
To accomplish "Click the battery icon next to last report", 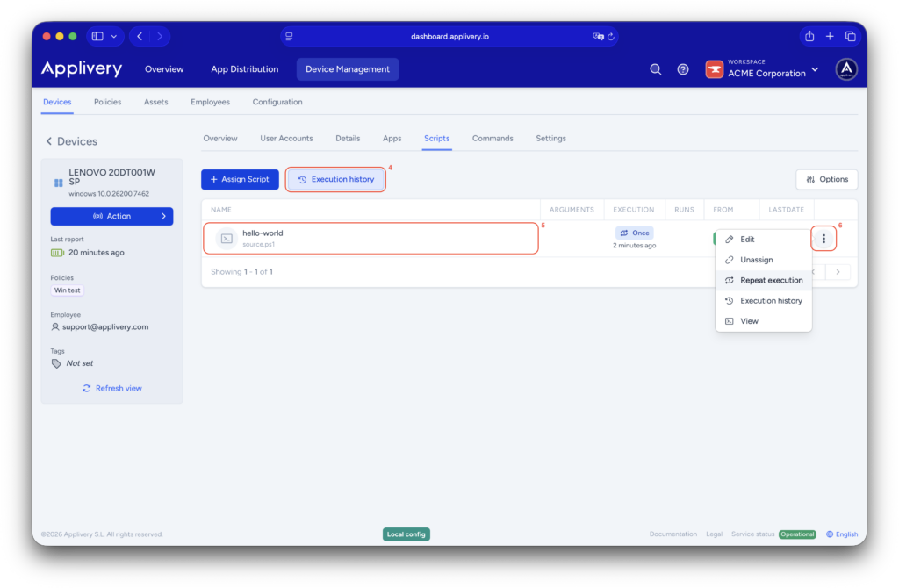I will point(54,252).
